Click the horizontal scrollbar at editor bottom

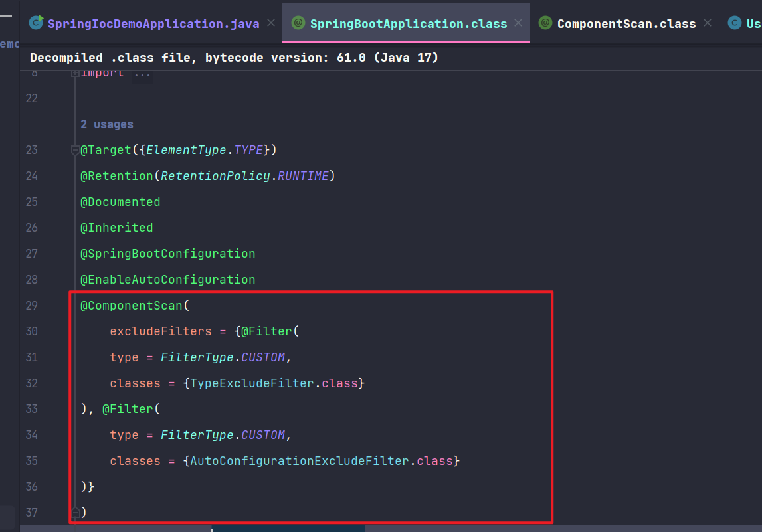pos(289,528)
